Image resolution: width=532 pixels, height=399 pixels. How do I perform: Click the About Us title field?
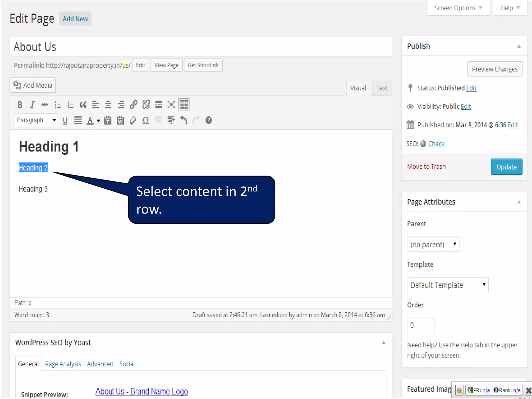point(201,46)
